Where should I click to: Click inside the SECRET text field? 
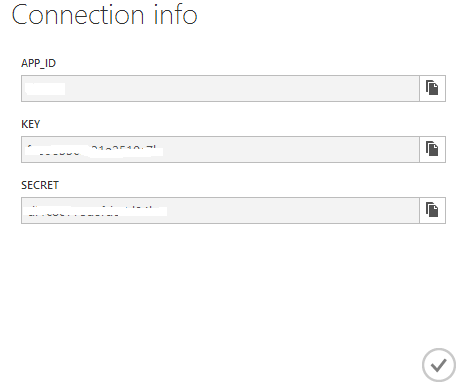point(220,210)
